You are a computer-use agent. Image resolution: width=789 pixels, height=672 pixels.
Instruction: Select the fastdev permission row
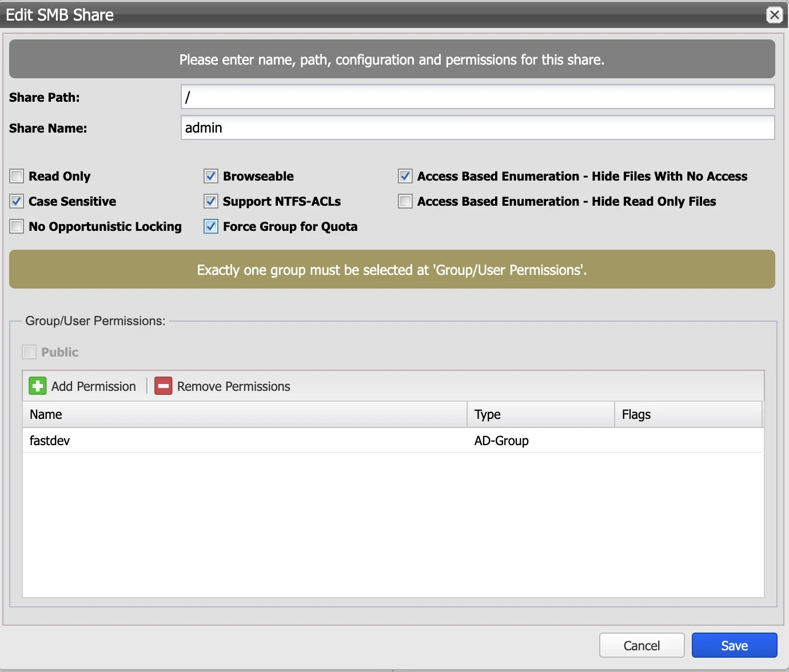pos(245,441)
